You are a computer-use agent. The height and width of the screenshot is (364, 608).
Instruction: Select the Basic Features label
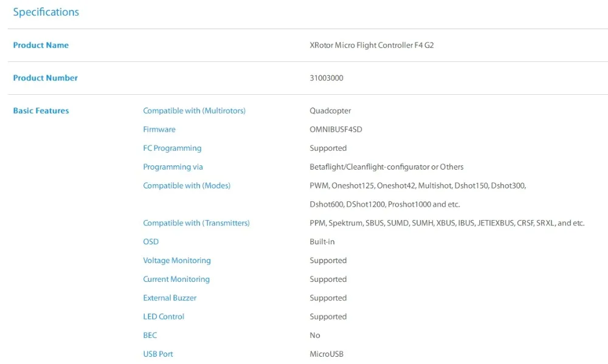click(x=41, y=111)
